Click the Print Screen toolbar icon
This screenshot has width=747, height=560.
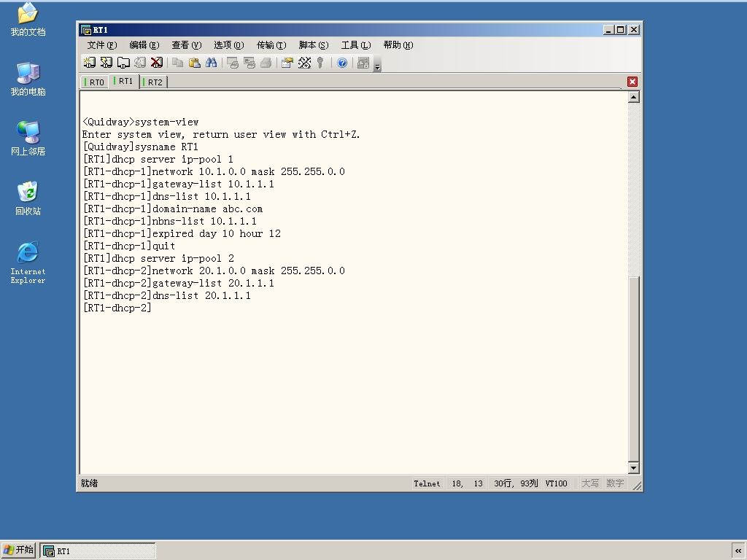(233, 63)
